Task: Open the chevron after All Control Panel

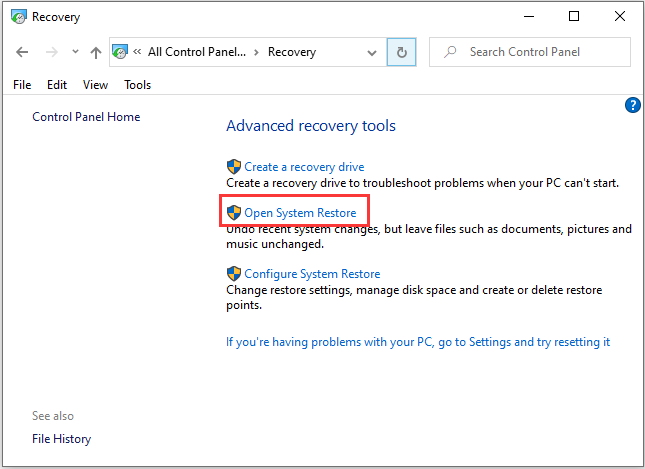Action: (256, 52)
